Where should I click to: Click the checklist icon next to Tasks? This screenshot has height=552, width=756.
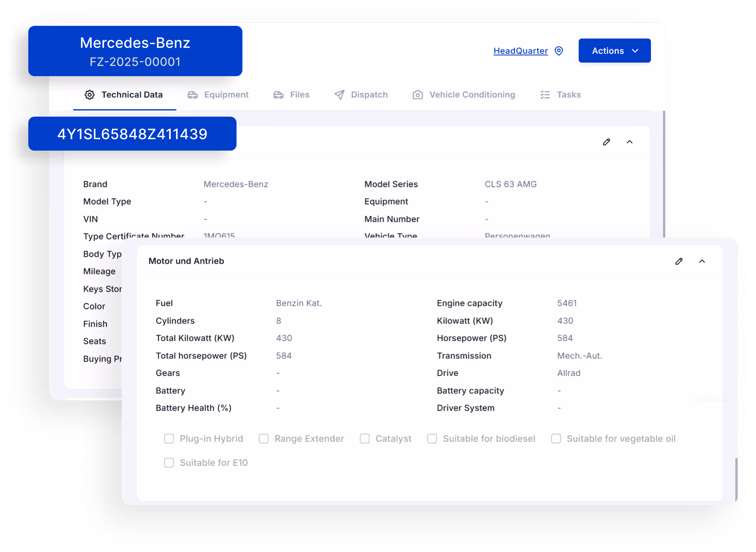click(545, 95)
